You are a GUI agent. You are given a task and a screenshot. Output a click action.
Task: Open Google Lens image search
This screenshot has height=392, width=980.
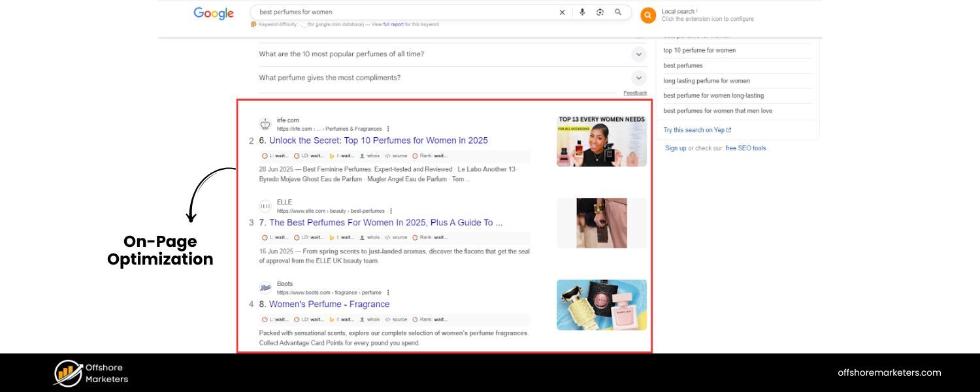coord(600,12)
